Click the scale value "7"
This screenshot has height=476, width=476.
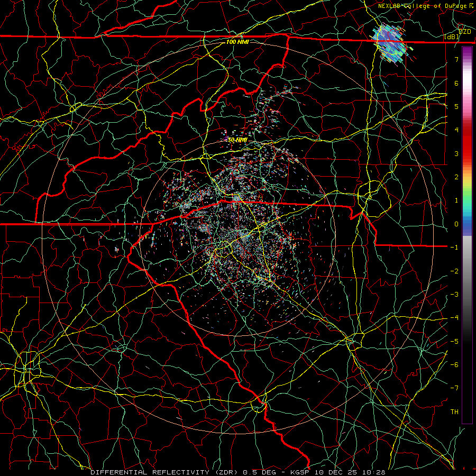coord(456,59)
